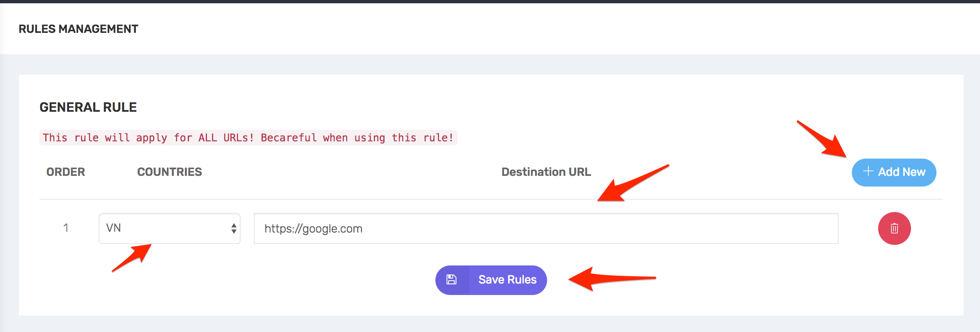Click the ORDER column header

(x=66, y=172)
